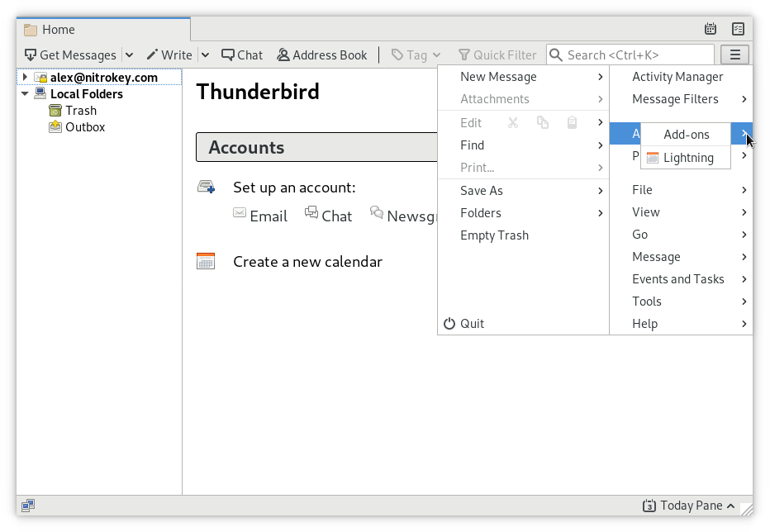Select Lightning in the submenu
This screenshot has height=532, width=770.
pyautogui.click(x=686, y=158)
